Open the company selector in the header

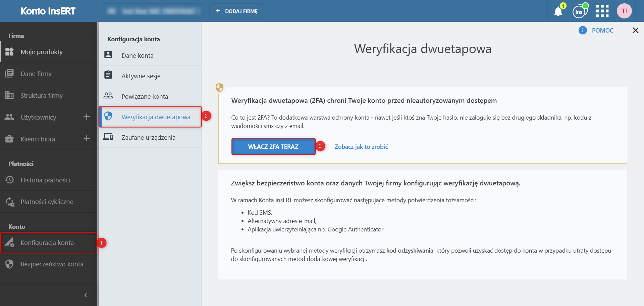(x=153, y=11)
